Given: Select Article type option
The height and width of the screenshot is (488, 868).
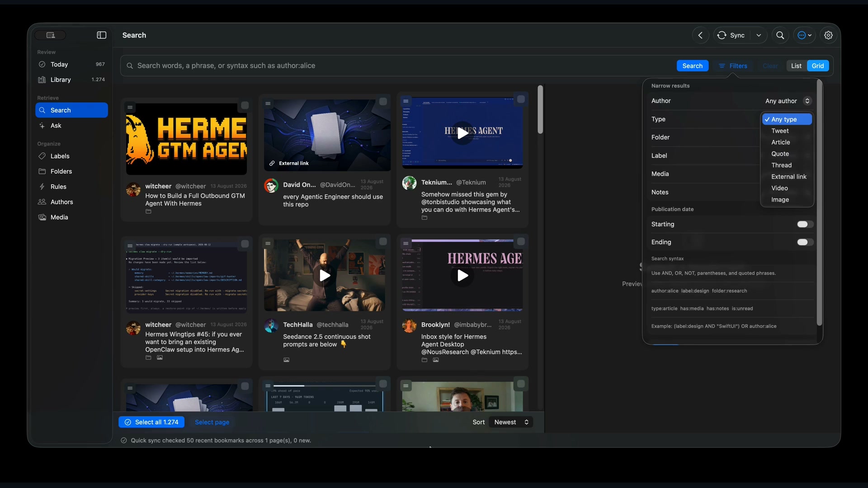Looking at the screenshot, I should 787,142.
